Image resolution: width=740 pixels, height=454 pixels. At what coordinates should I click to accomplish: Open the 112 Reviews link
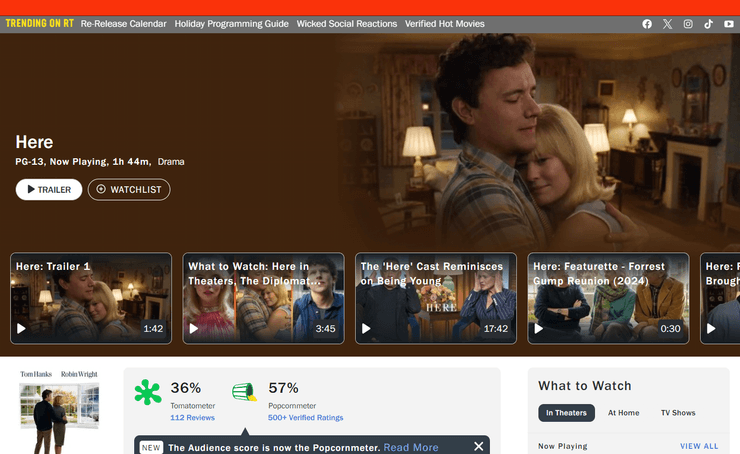192,418
